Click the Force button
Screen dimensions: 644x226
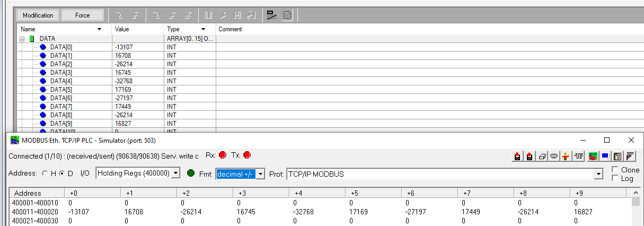[82, 15]
